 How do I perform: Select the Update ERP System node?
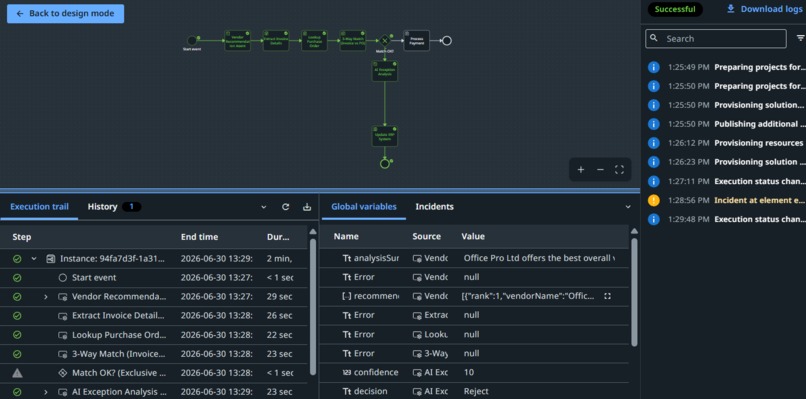[x=384, y=136]
